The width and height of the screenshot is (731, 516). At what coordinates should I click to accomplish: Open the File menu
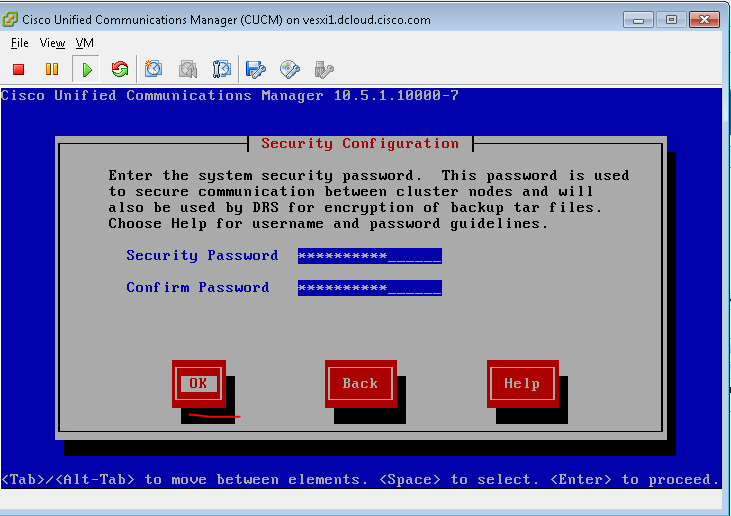tap(20, 43)
